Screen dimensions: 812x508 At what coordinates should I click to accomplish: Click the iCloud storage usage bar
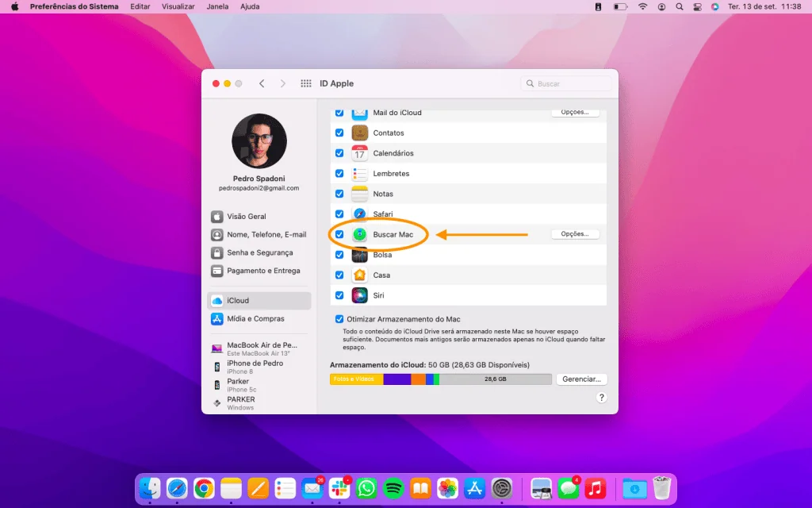click(x=441, y=379)
